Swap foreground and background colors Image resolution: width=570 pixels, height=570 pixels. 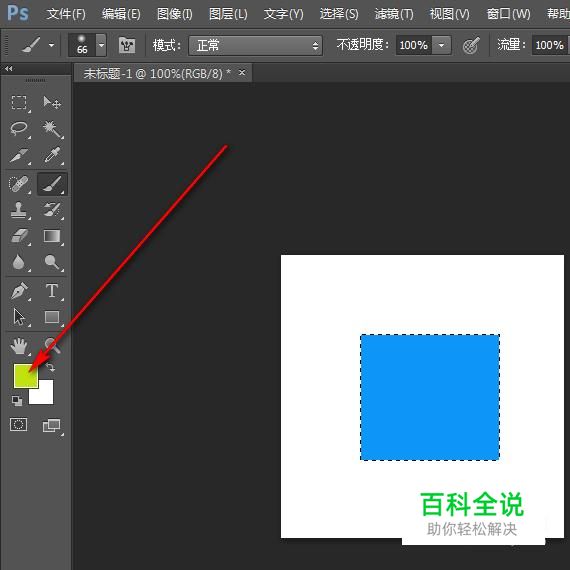tap(51, 368)
